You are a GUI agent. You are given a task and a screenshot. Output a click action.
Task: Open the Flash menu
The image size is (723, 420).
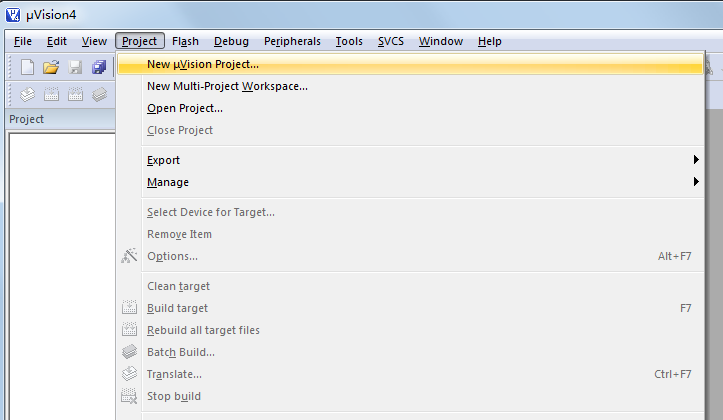click(x=185, y=41)
